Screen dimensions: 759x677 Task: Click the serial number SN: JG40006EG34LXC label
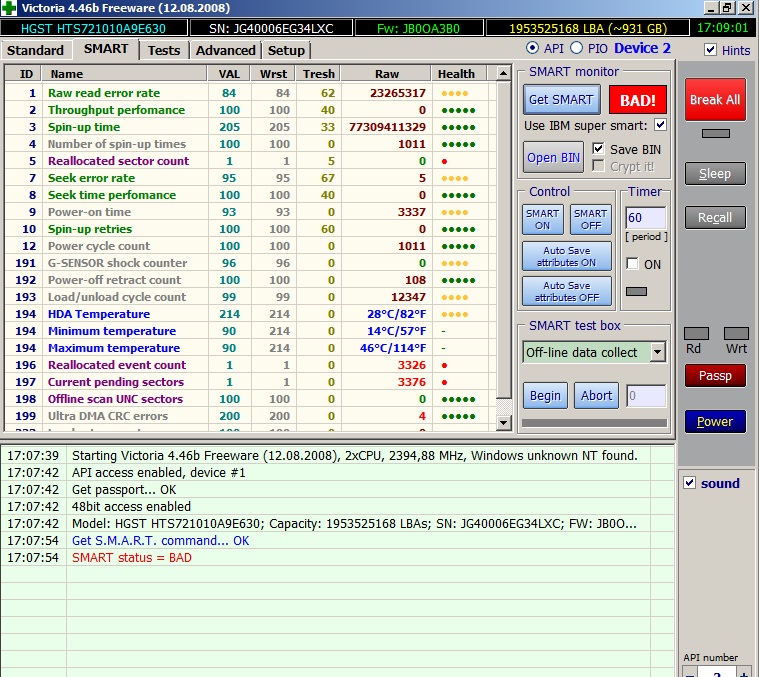coord(271,29)
